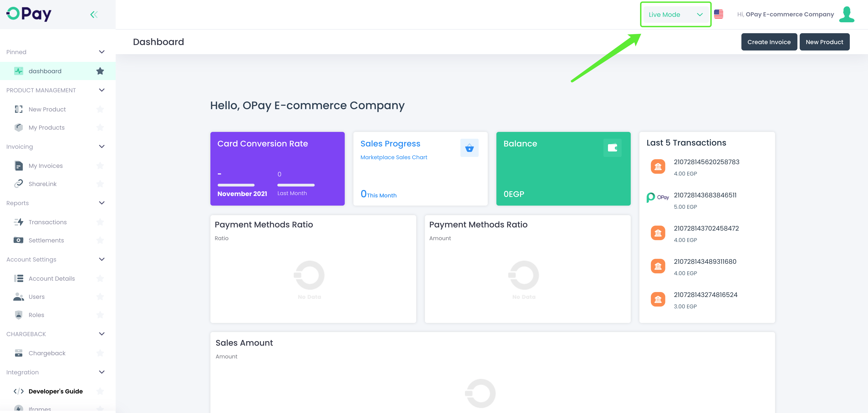Toggle the Invoicing section

[x=55, y=146]
